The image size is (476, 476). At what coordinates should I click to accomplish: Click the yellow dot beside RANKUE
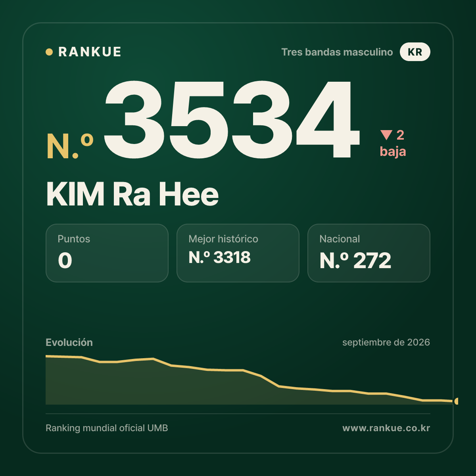click(x=49, y=52)
